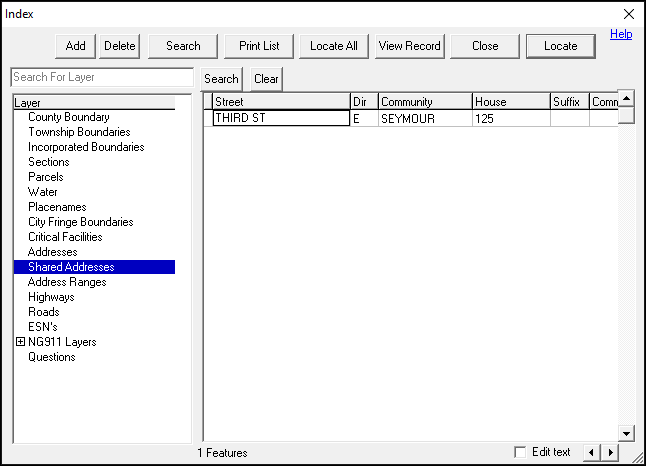Image resolution: width=646 pixels, height=466 pixels.
Task: Click the Search For Layer input field
Action: click(x=101, y=77)
